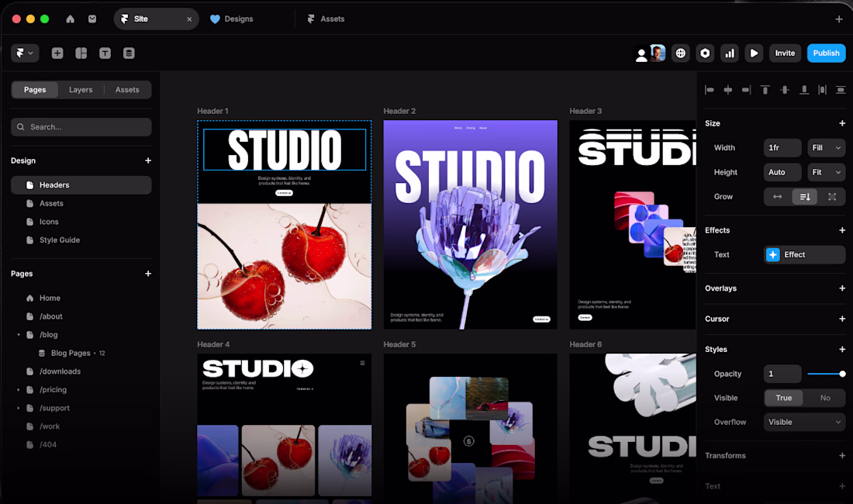Screen dimensions: 853x504
Task: Click the user avatar photo in toolbar
Action: point(658,54)
